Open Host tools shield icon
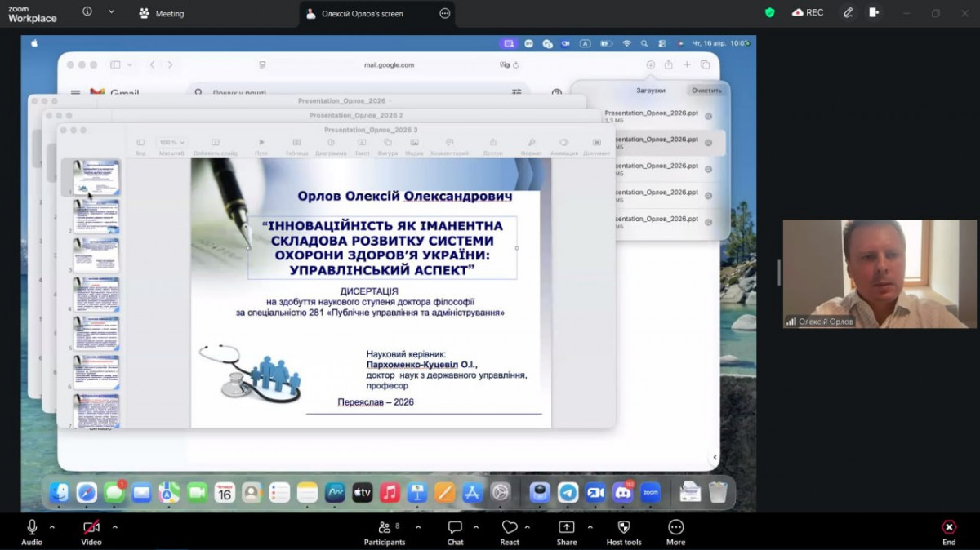980x550 pixels. pos(624,527)
